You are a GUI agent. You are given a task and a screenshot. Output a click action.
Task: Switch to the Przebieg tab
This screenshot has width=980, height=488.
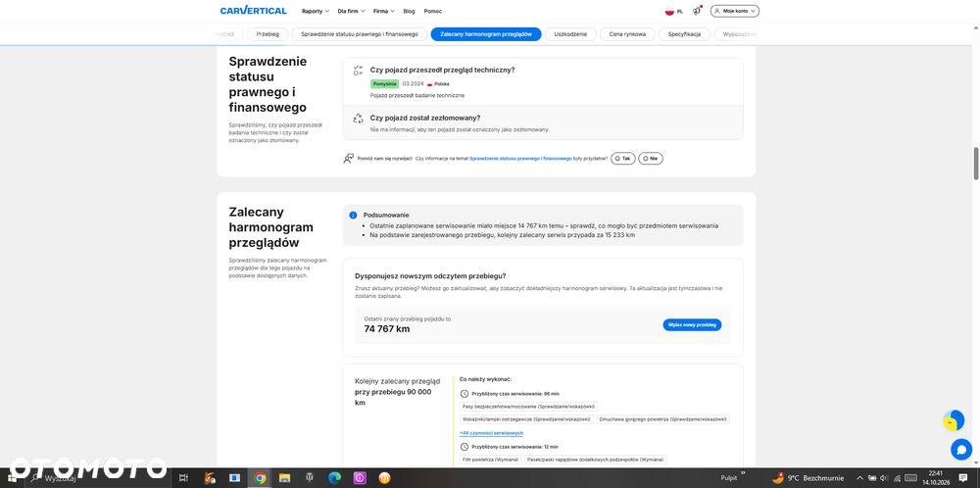[x=268, y=34]
